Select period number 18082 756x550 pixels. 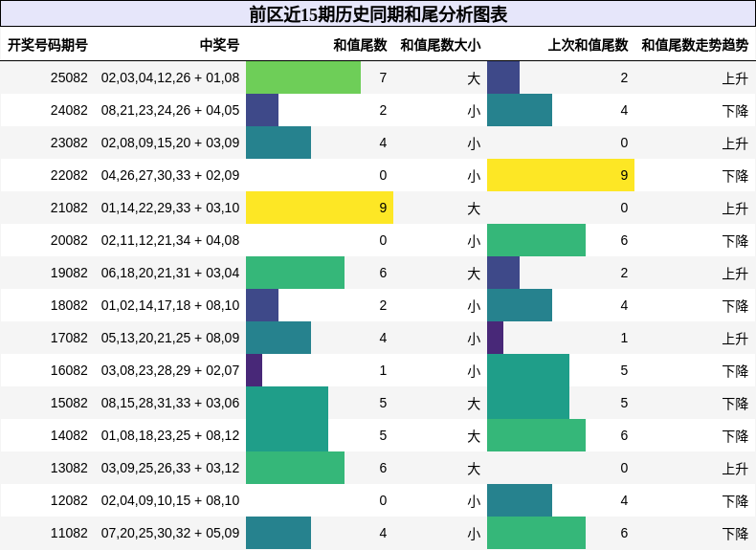69,306
